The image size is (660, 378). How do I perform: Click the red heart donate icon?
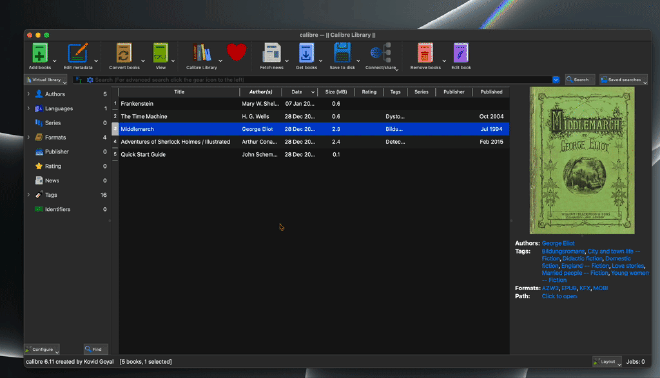tap(237, 52)
